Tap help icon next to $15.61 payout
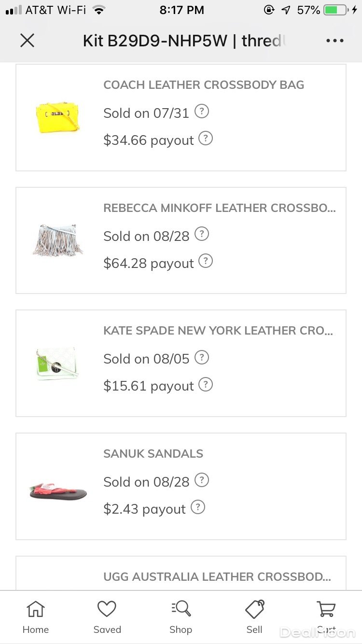 (206, 385)
